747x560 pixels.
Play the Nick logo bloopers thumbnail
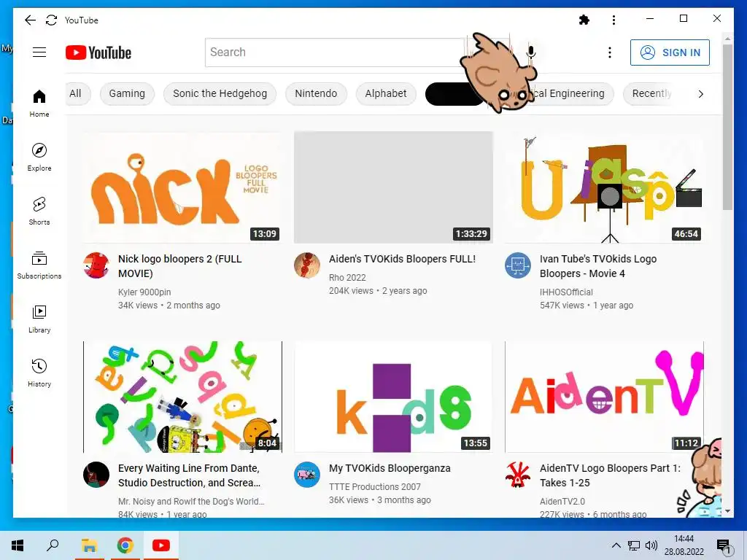[x=182, y=187]
